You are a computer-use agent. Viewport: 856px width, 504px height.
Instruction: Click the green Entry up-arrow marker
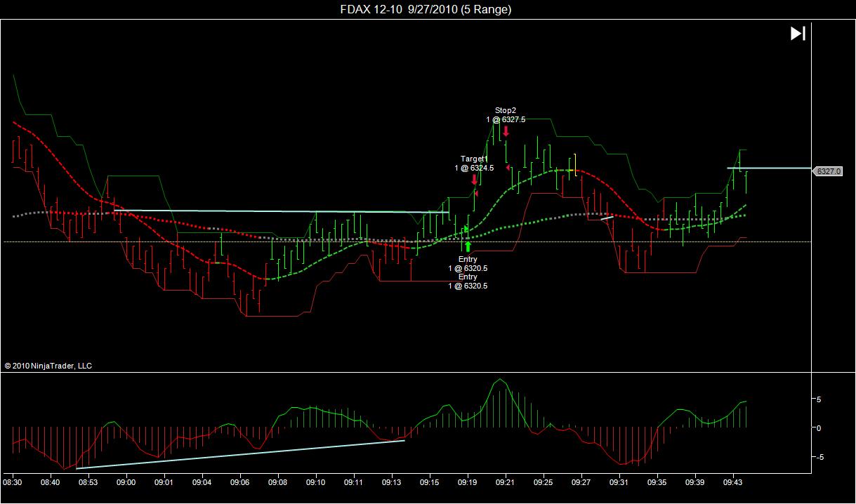[468, 246]
